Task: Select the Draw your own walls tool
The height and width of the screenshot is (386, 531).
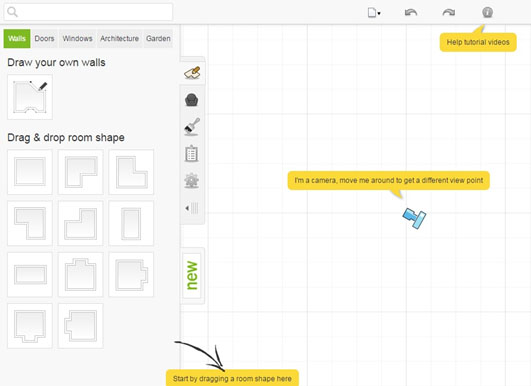Action: [x=30, y=97]
